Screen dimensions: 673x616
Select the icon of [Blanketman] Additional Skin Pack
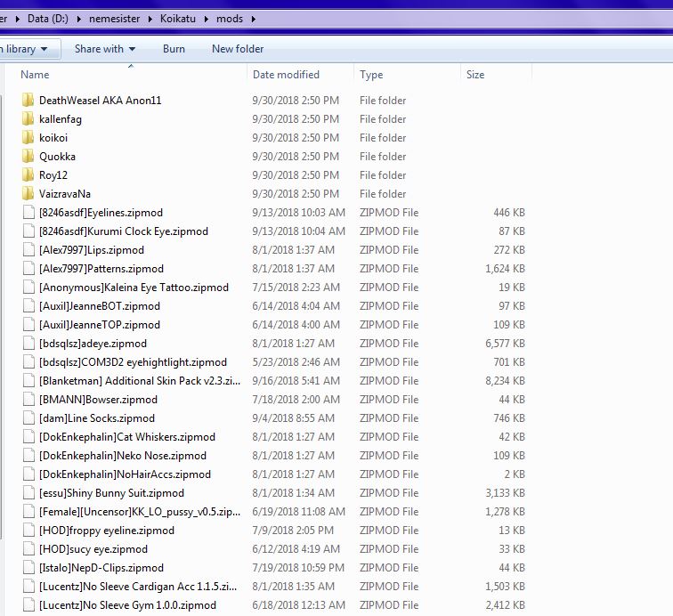pyautogui.click(x=28, y=381)
